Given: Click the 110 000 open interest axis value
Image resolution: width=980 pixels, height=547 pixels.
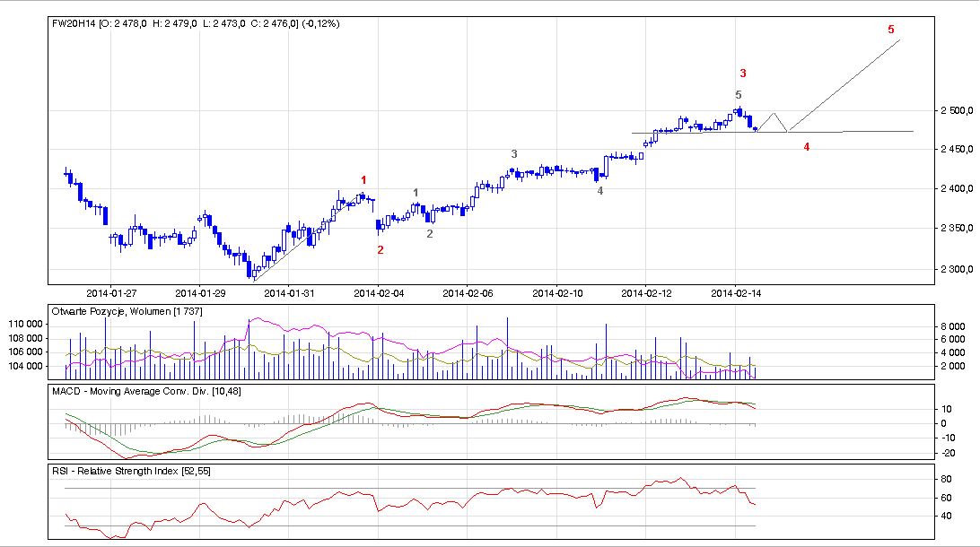Looking at the screenshot, I should (x=26, y=324).
